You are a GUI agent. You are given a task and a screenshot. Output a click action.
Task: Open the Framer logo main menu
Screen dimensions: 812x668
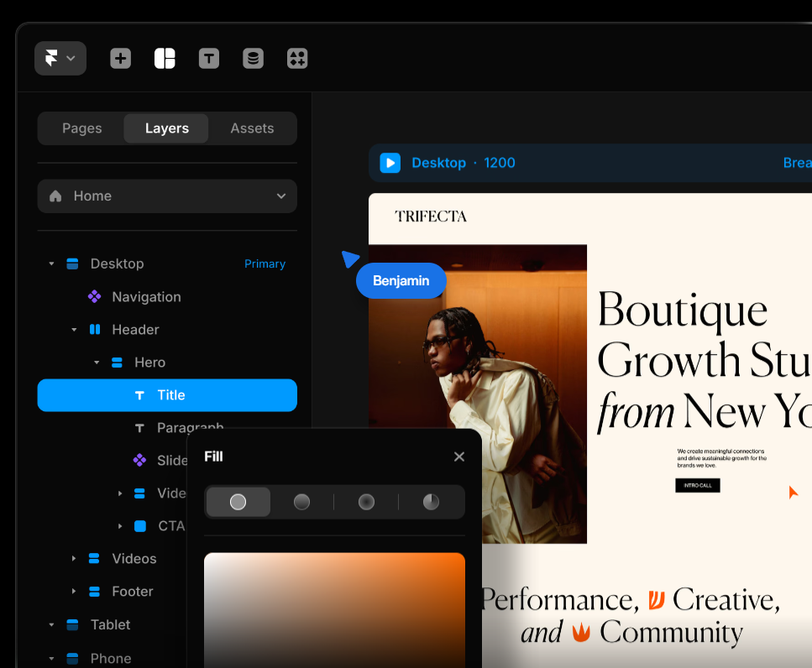[60, 58]
